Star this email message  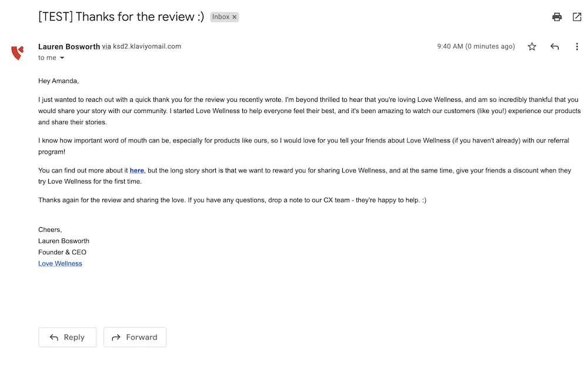click(x=532, y=46)
